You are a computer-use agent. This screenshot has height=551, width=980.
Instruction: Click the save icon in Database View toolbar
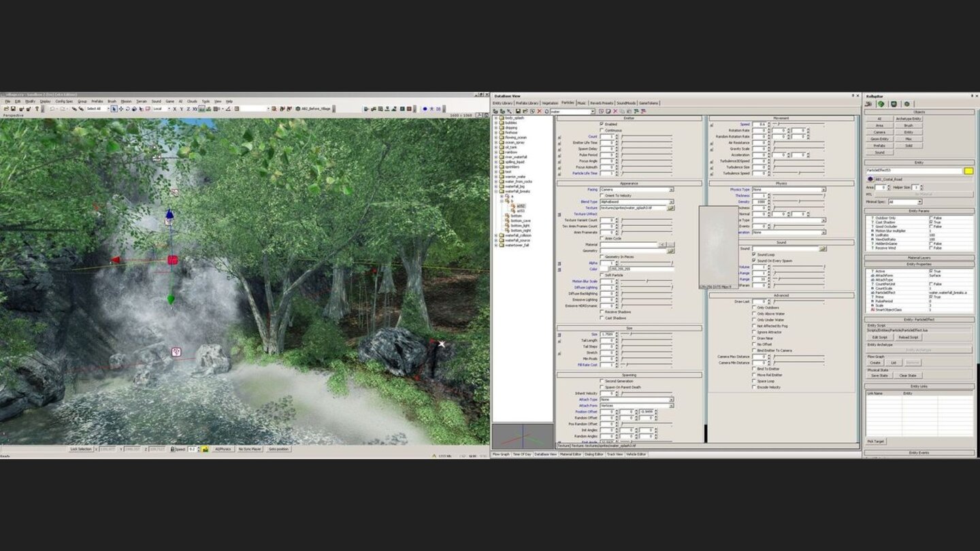coord(518,112)
